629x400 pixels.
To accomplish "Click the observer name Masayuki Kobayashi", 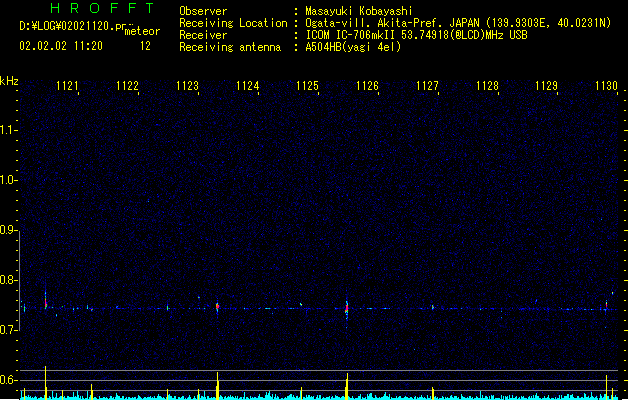I will point(359,11).
